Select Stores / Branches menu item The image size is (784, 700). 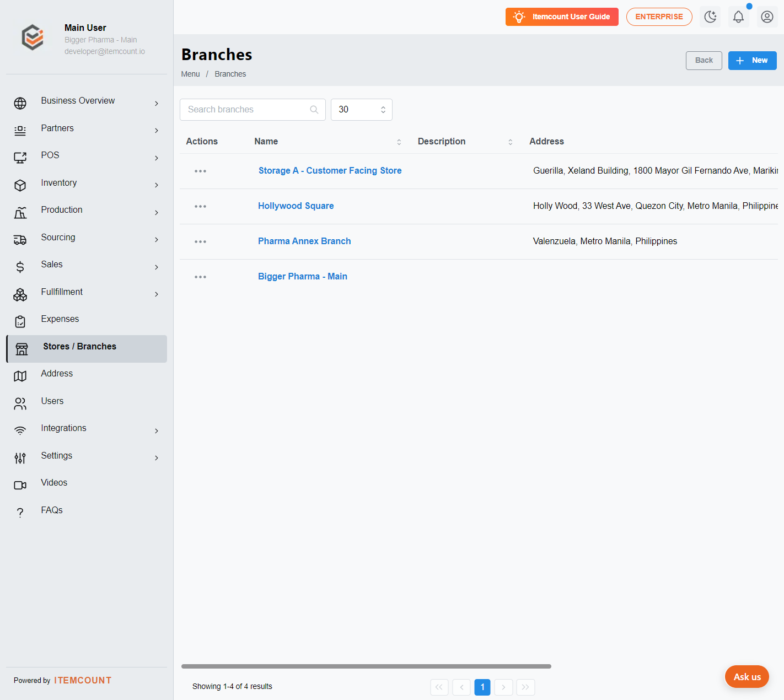87,349
